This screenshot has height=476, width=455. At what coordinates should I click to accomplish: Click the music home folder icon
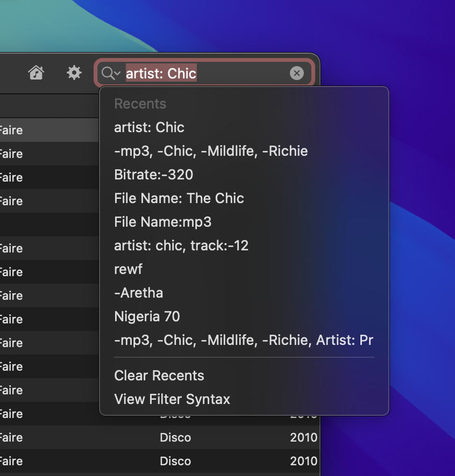point(36,73)
